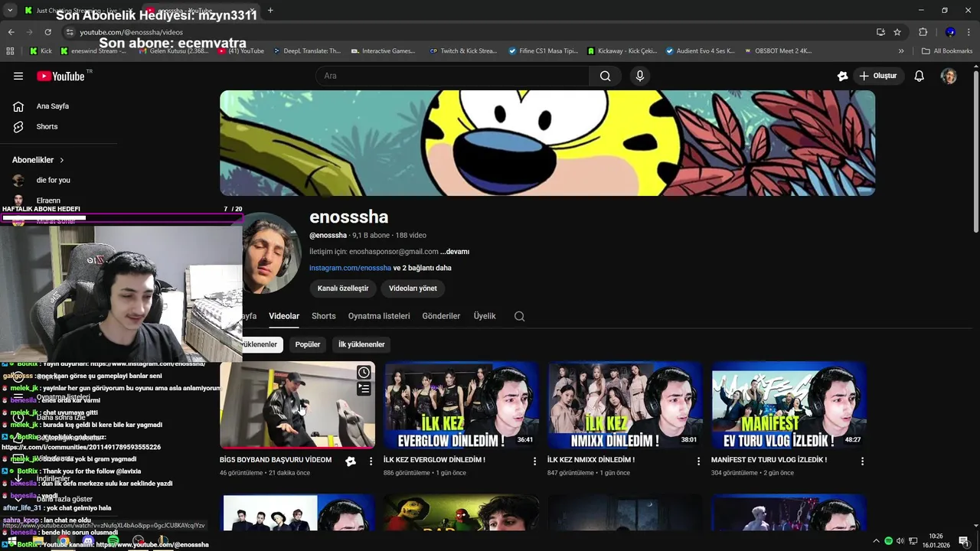This screenshot has width=980, height=551.
Task: Bookmark this page with the star icon
Action: [x=897, y=32]
